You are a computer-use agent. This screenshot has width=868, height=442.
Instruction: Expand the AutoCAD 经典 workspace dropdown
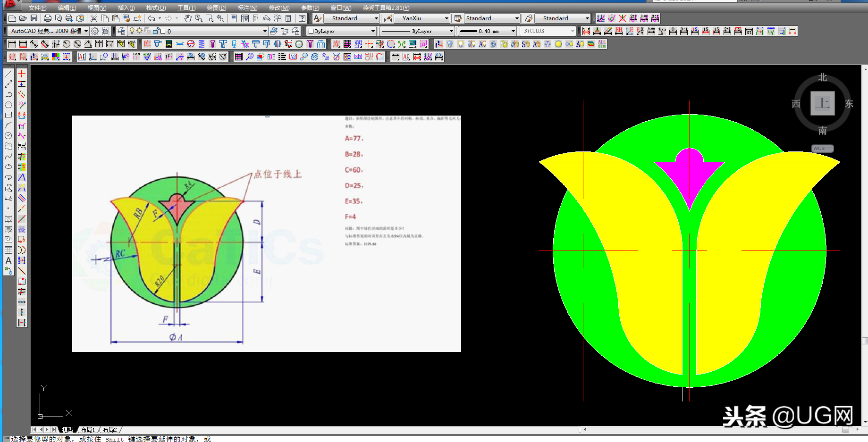point(86,31)
